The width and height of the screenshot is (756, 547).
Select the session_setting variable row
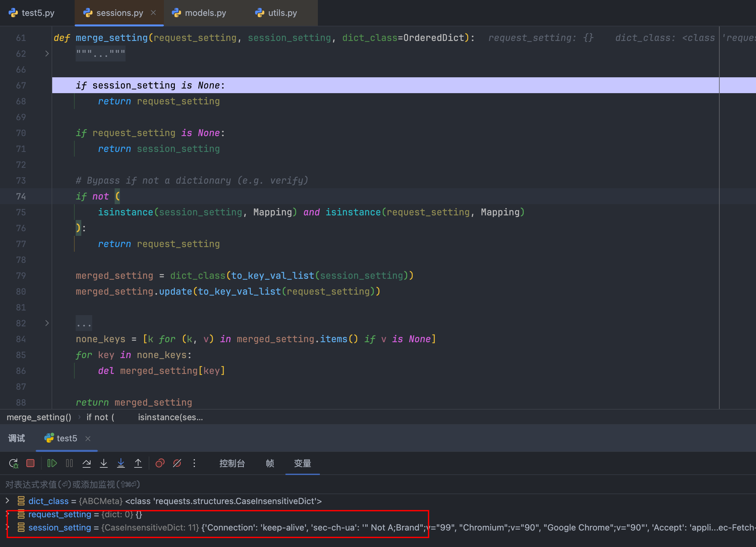pos(60,528)
